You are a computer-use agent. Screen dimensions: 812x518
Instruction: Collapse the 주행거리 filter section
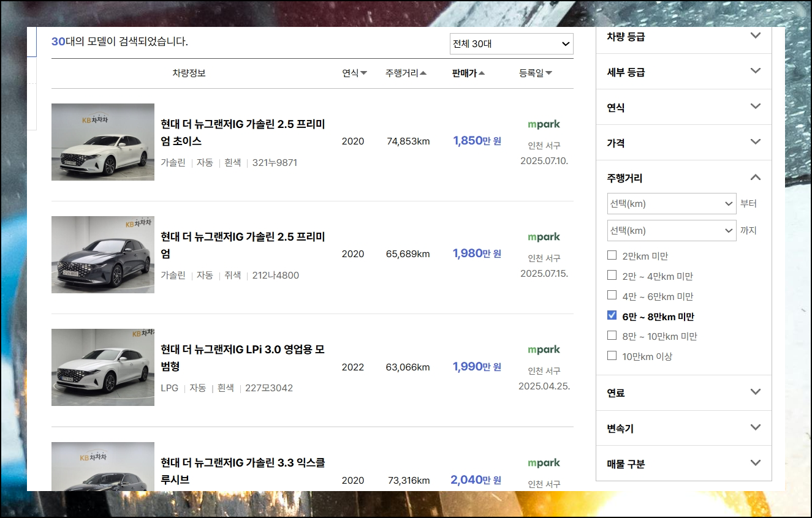click(x=684, y=178)
